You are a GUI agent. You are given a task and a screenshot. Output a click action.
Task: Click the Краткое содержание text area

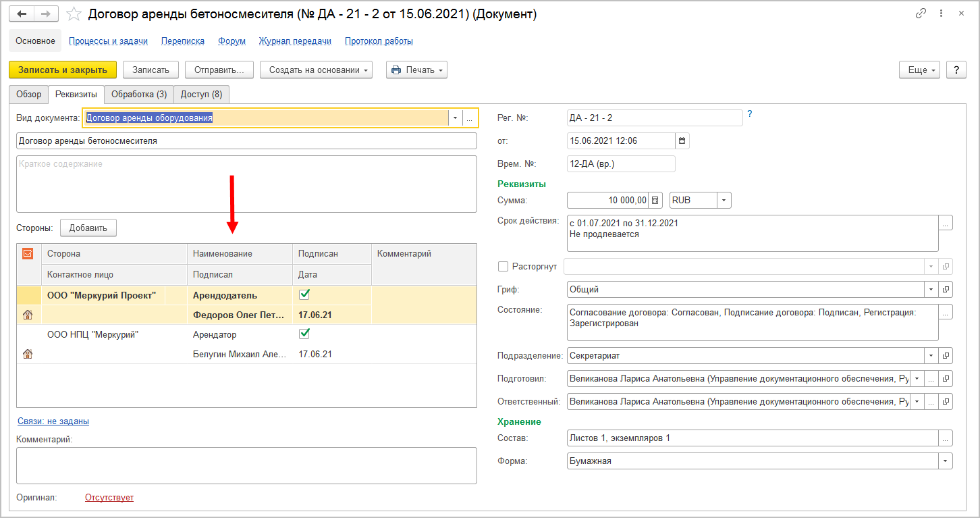tap(246, 184)
